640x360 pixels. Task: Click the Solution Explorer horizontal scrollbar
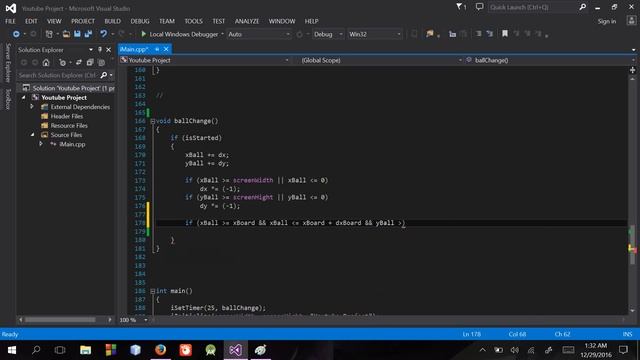tap(60, 320)
